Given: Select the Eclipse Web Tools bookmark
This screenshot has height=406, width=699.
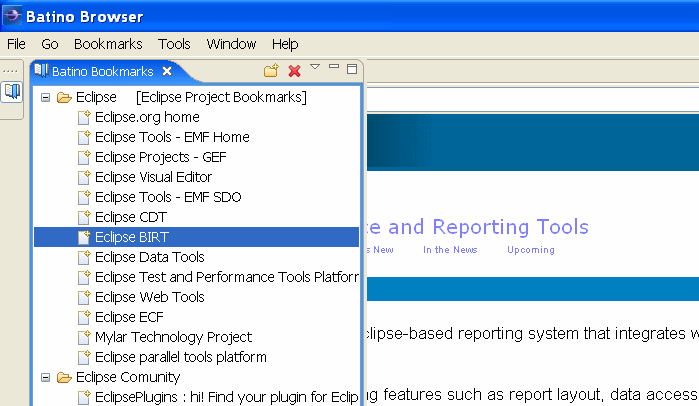Looking at the screenshot, I should coord(149,297).
